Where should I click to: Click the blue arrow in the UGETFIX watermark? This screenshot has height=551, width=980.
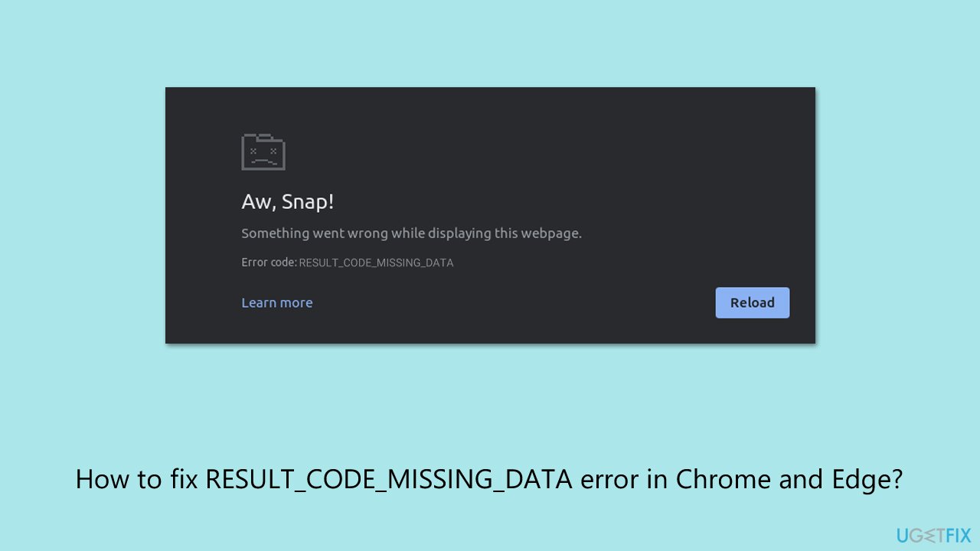point(930,535)
